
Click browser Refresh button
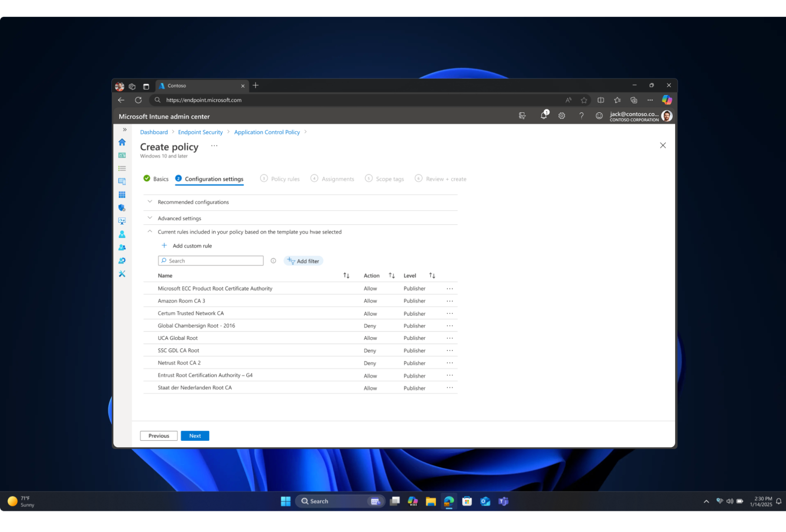[x=138, y=100]
